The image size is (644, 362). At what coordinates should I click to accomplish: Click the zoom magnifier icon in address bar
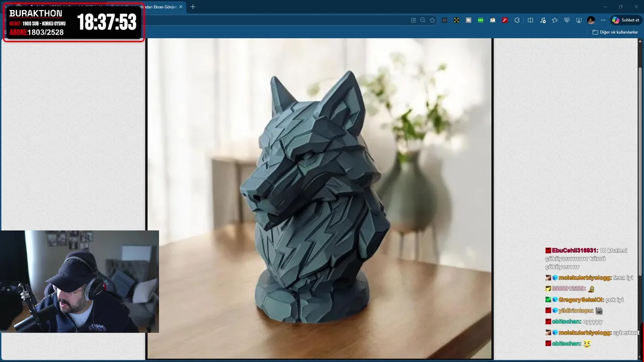click(423, 20)
